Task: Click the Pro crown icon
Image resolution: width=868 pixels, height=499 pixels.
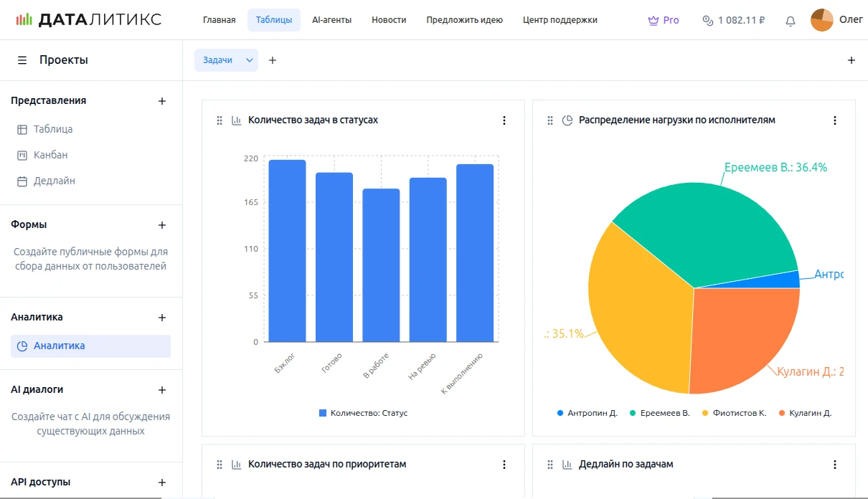Action: tap(653, 21)
